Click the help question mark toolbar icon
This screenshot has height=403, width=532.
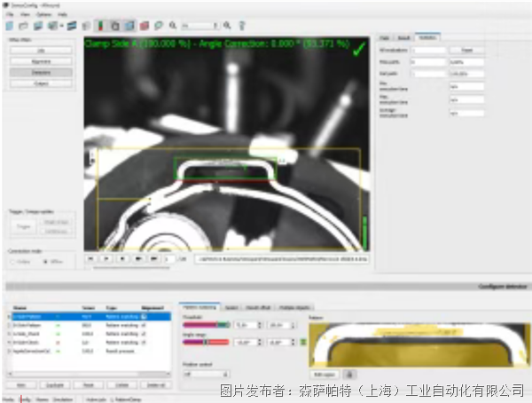pos(242,26)
